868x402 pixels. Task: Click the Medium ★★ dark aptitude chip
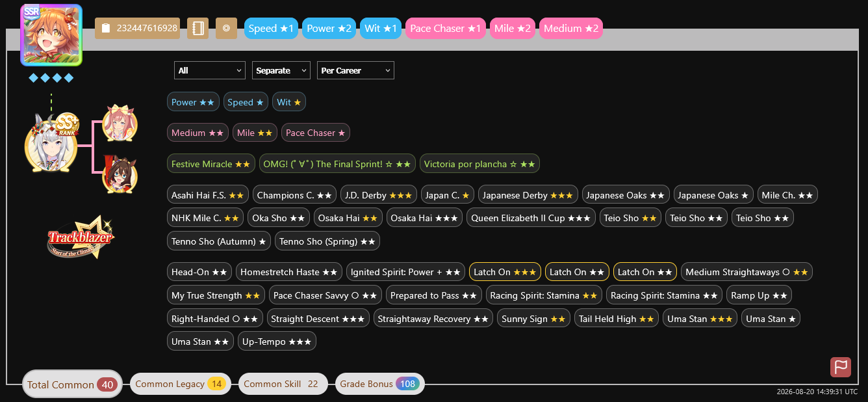pyautogui.click(x=198, y=133)
